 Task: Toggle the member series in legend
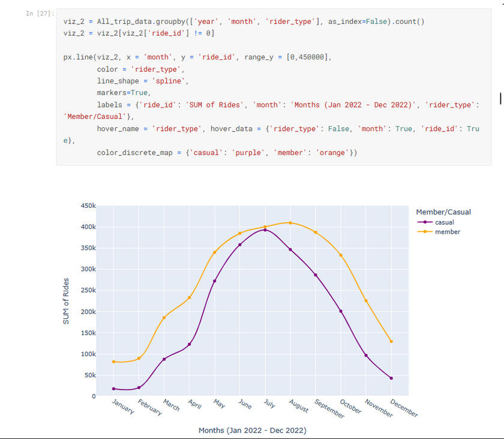click(x=447, y=232)
